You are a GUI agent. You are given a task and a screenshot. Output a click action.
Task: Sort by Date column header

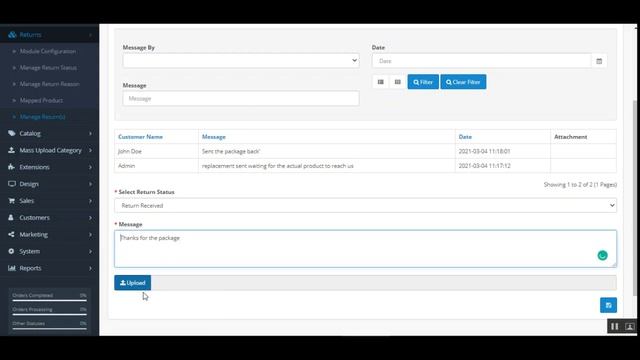(x=465, y=137)
